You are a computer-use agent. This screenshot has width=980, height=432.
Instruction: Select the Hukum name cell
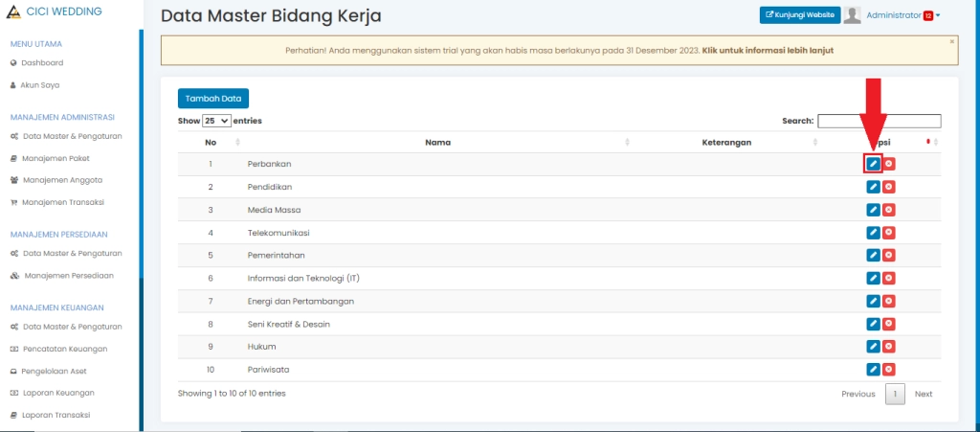pos(262,347)
